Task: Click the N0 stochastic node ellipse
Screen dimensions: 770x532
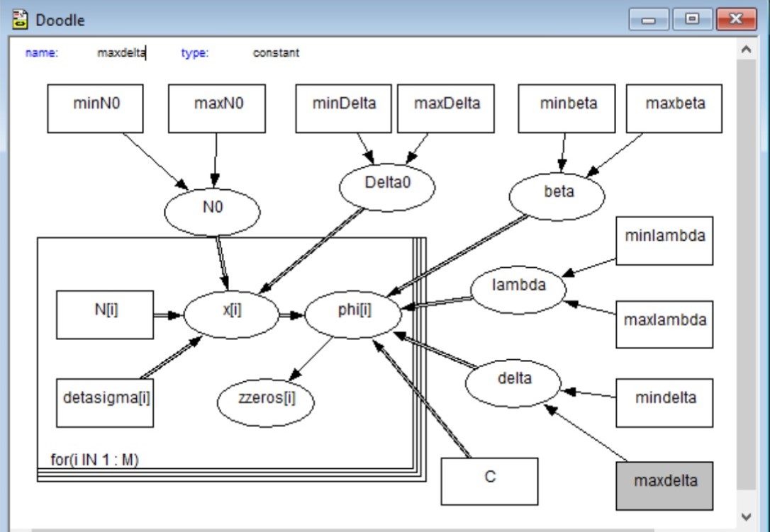Action: pyautogui.click(x=212, y=211)
